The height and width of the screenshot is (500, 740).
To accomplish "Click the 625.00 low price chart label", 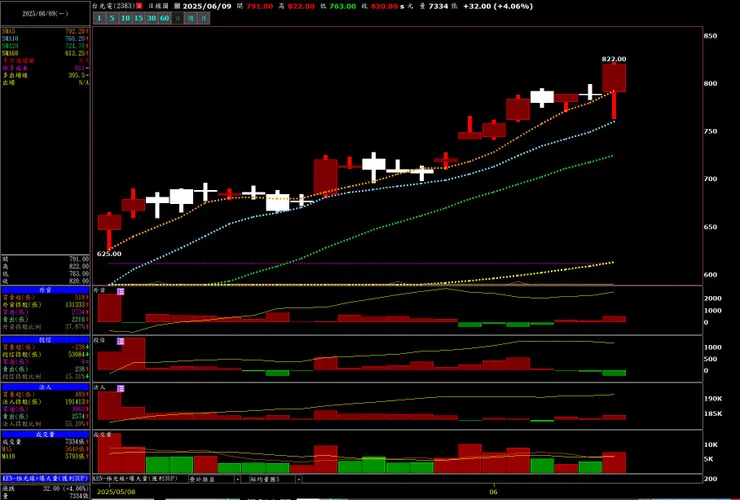I will 109,254.
